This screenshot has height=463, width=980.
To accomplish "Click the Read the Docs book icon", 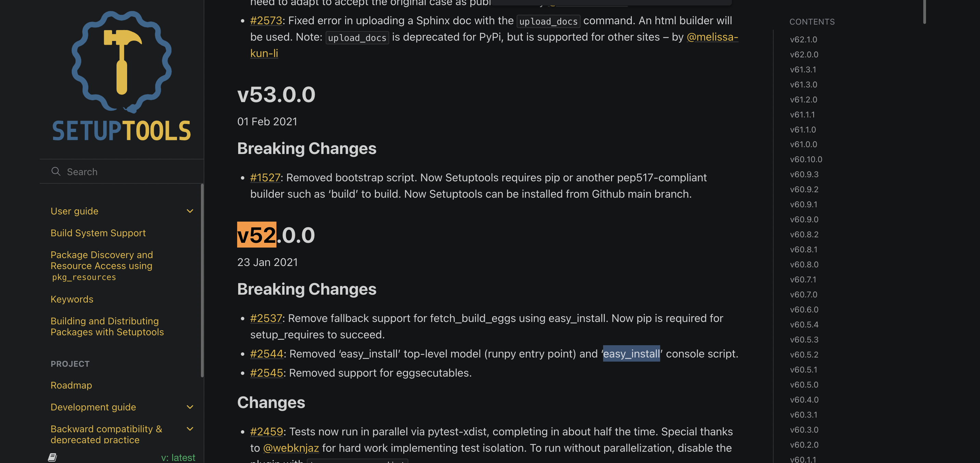I will tap(53, 457).
